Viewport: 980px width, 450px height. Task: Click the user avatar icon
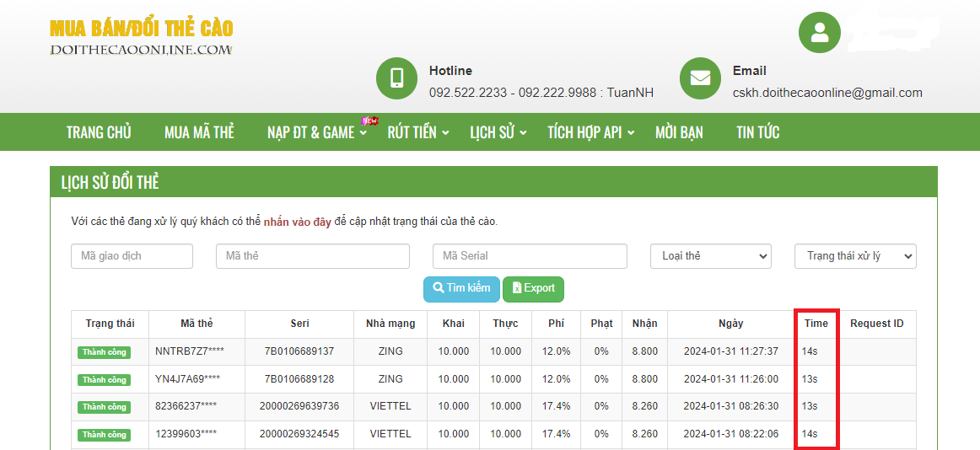[x=820, y=33]
